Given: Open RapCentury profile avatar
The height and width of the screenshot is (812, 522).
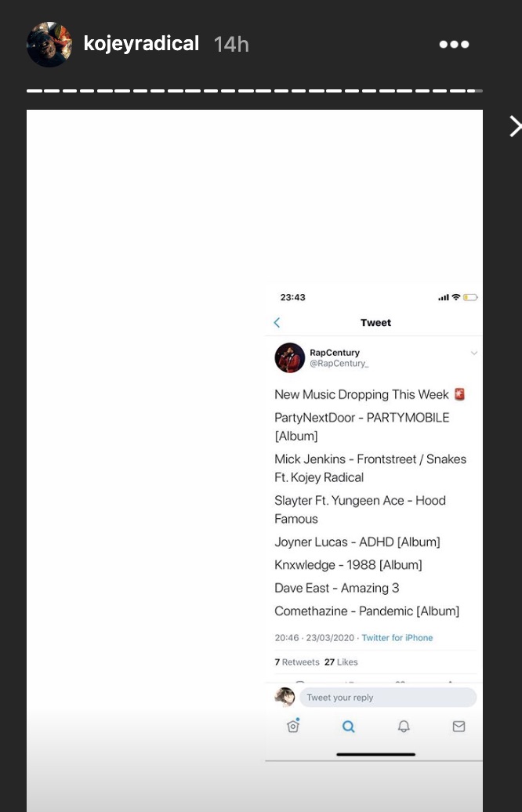Looking at the screenshot, I should click(x=289, y=358).
